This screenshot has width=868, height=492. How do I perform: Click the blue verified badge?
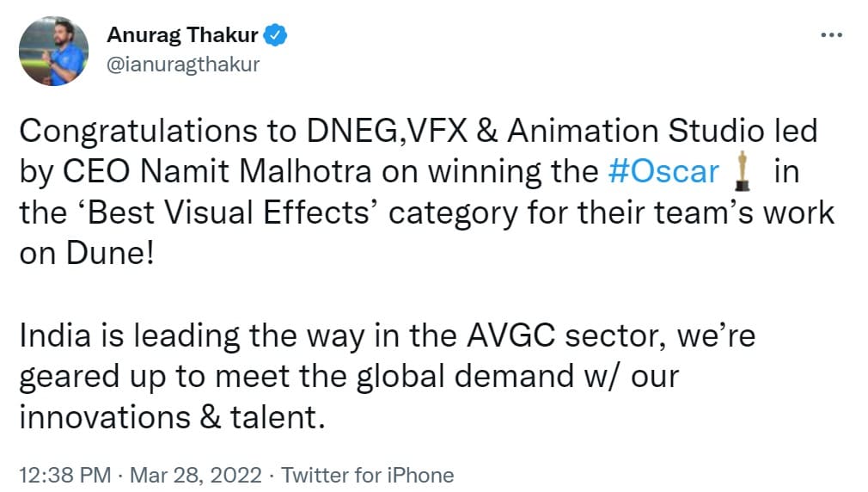275,35
